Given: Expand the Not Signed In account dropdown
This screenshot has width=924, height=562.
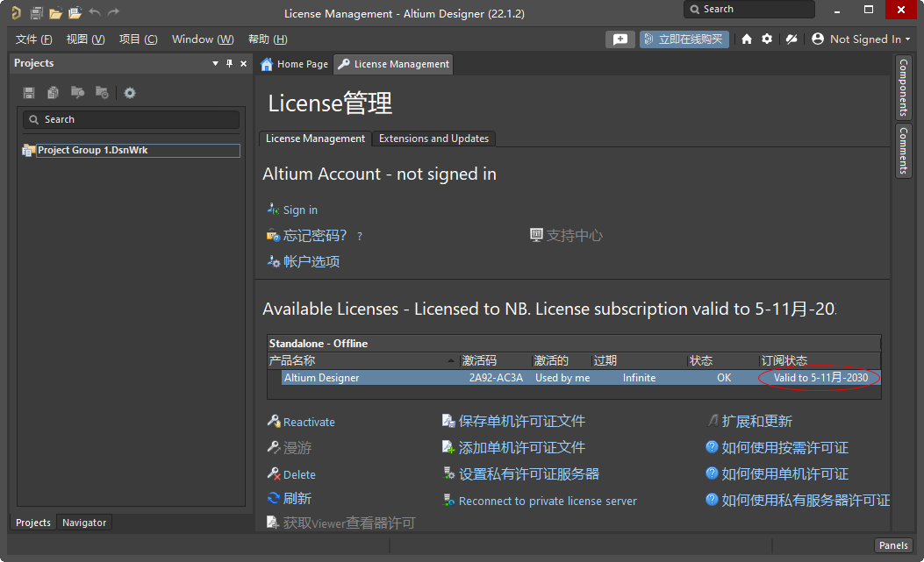Looking at the screenshot, I should point(907,39).
